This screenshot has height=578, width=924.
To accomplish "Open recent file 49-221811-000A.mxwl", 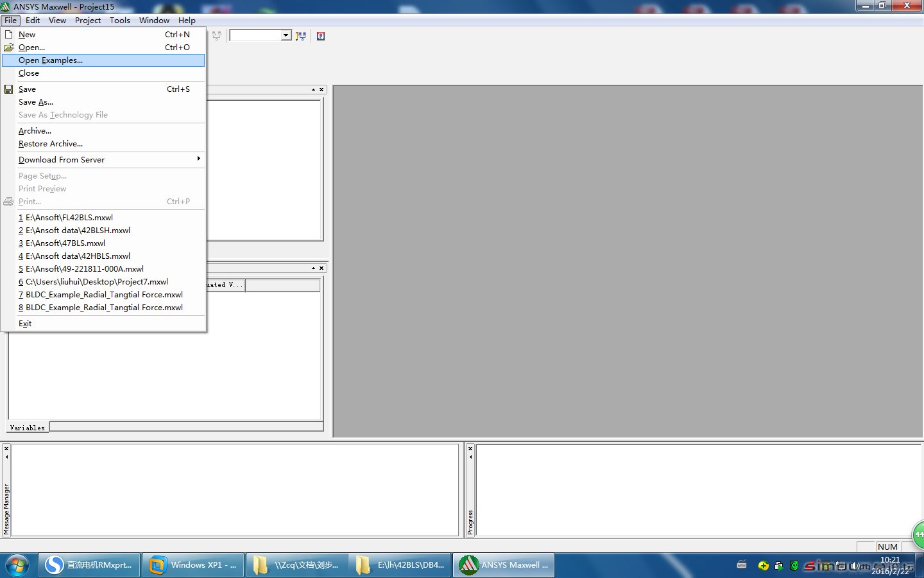I will (x=103, y=269).
